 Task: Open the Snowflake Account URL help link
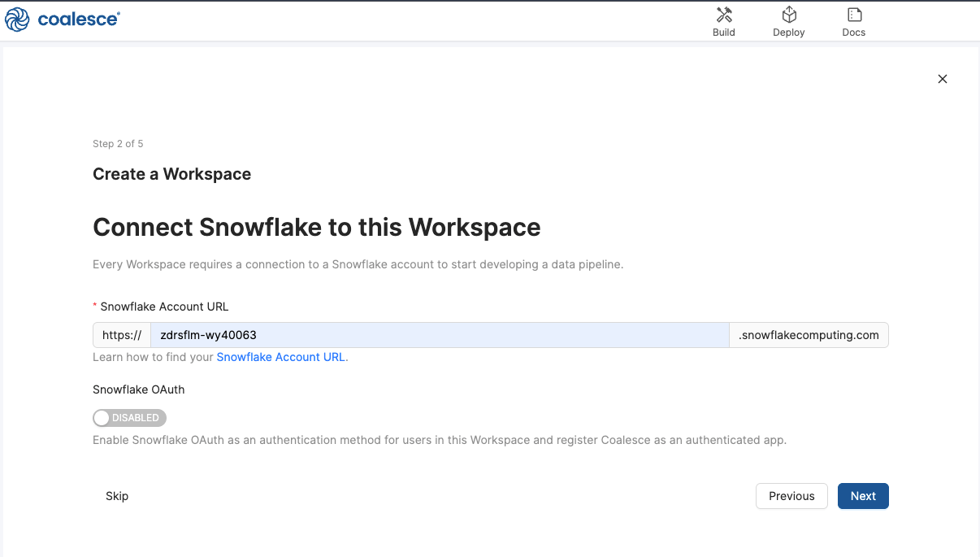coord(280,357)
